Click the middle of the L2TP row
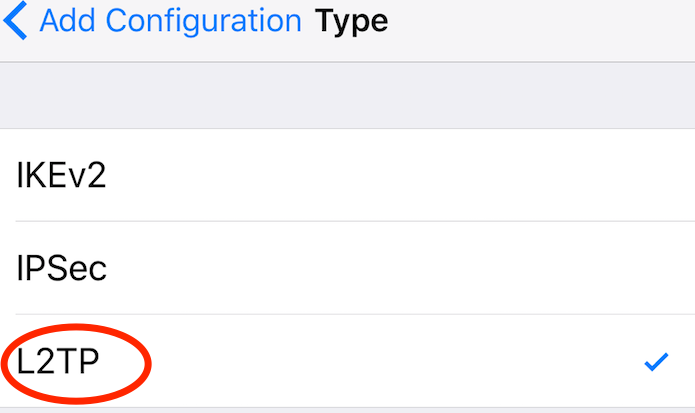 tap(347, 363)
